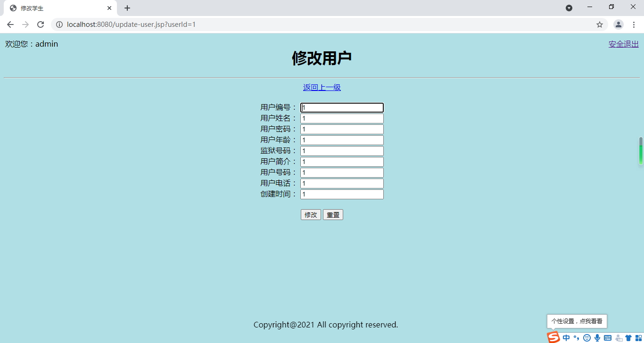This screenshot has width=644, height=343.
Task: Click the 监狱号码 input field
Action: [342, 151]
